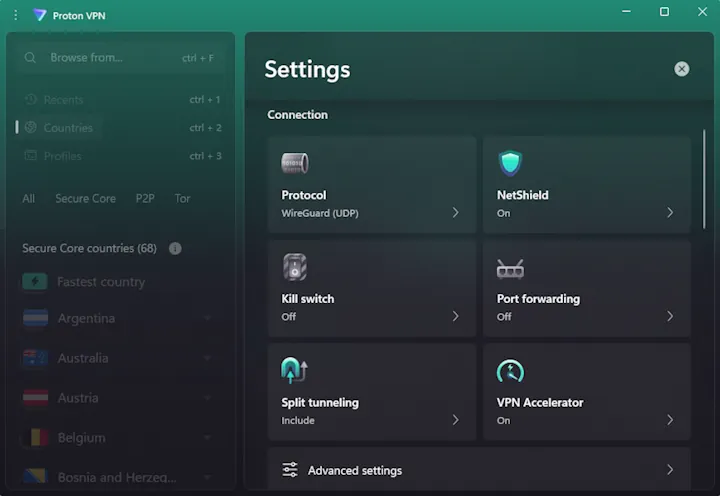
Task: Click the Profiles icon
Action: pyautogui.click(x=30, y=155)
